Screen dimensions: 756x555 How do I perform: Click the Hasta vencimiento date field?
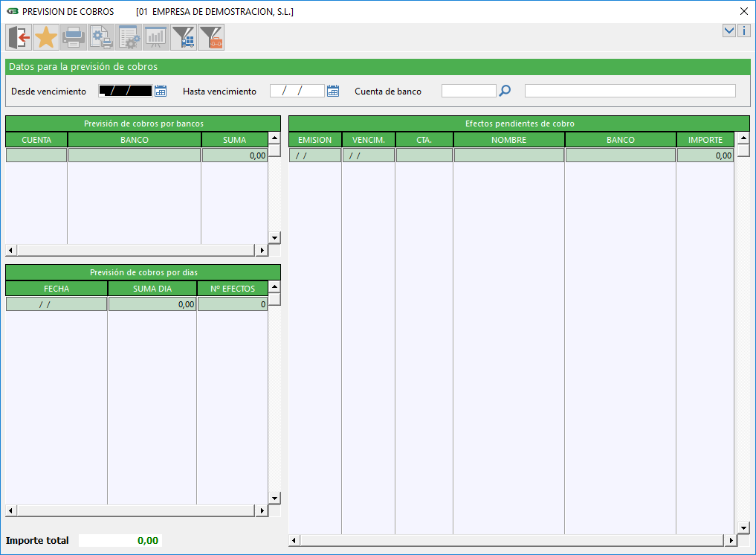coord(297,91)
